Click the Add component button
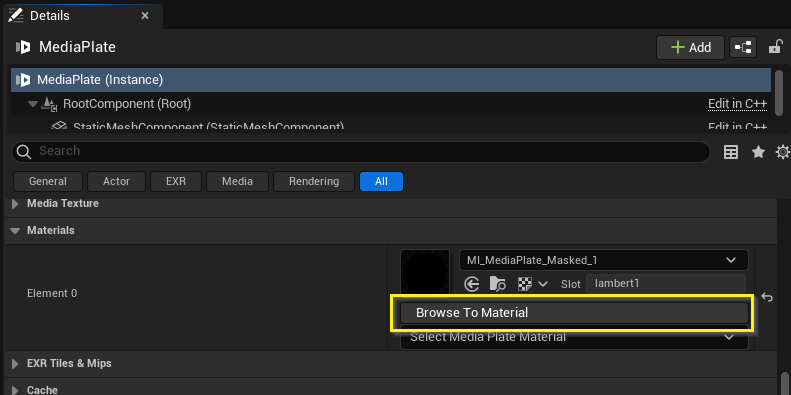The width and height of the screenshot is (791, 395). (690, 47)
